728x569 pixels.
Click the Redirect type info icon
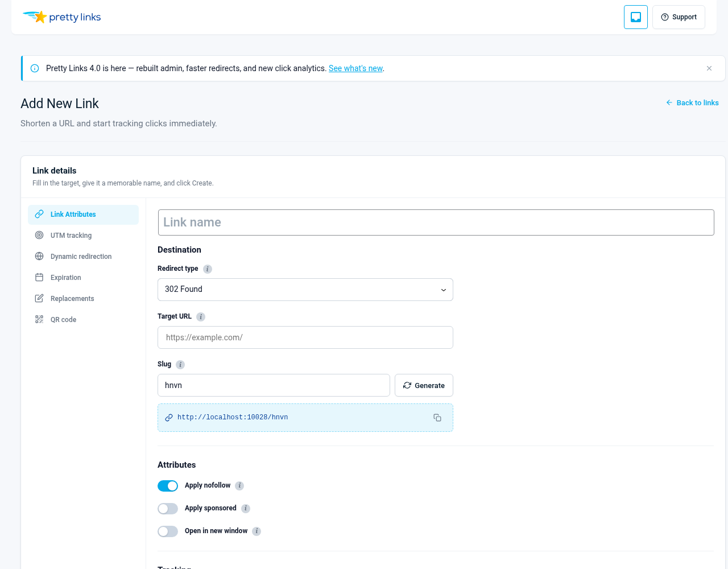[208, 269]
